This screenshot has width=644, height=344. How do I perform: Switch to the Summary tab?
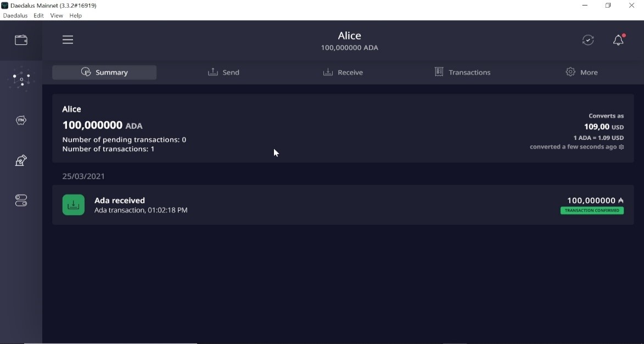pos(104,72)
